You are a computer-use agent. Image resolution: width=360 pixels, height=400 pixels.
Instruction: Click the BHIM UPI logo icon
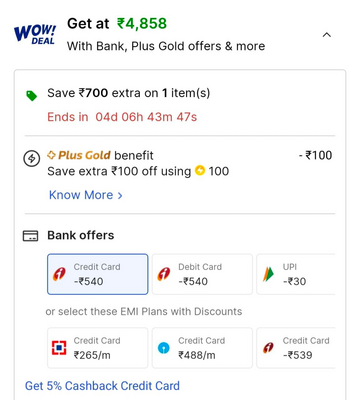click(268, 274)
